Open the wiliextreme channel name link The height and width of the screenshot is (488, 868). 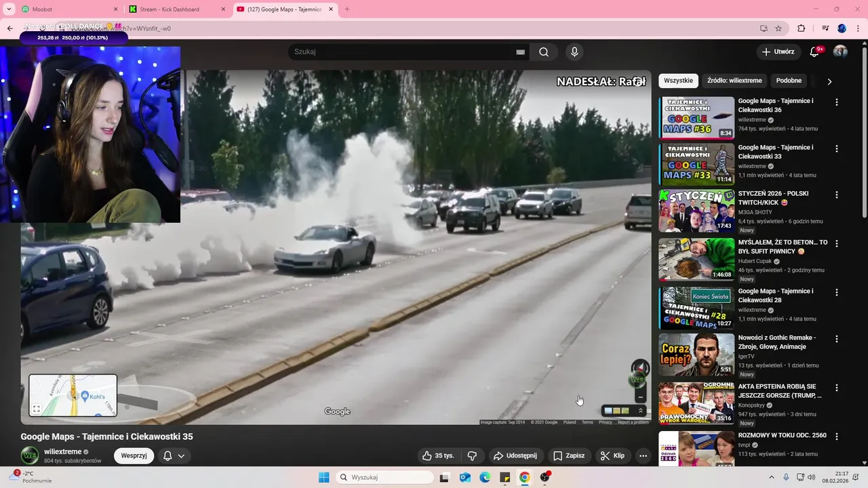62,451
